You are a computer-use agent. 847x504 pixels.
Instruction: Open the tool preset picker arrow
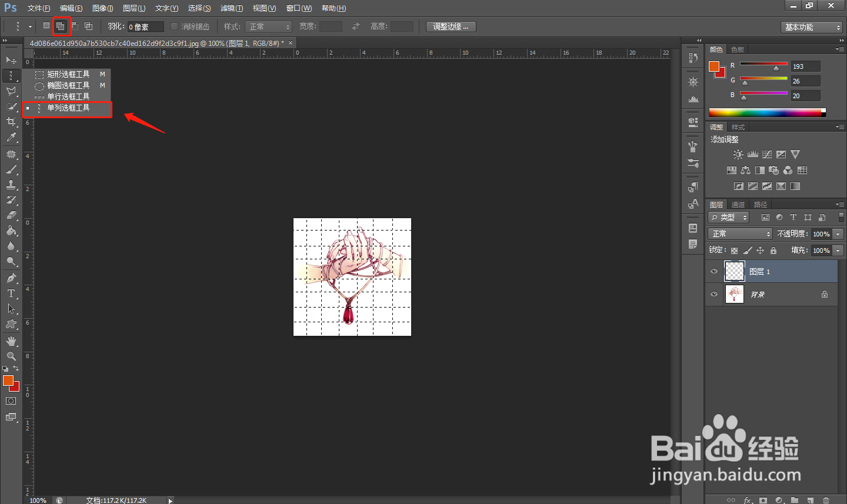click(x=30, y=26)
